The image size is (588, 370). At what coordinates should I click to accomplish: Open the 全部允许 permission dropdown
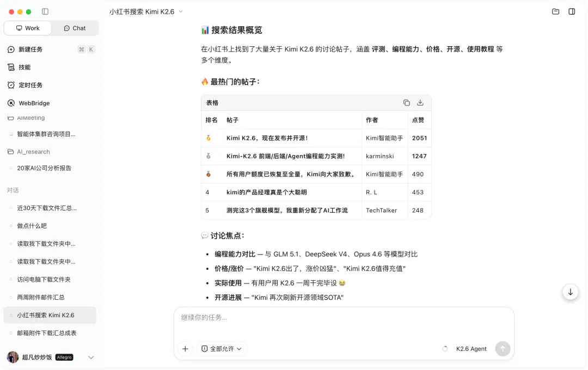click(222, 349)
